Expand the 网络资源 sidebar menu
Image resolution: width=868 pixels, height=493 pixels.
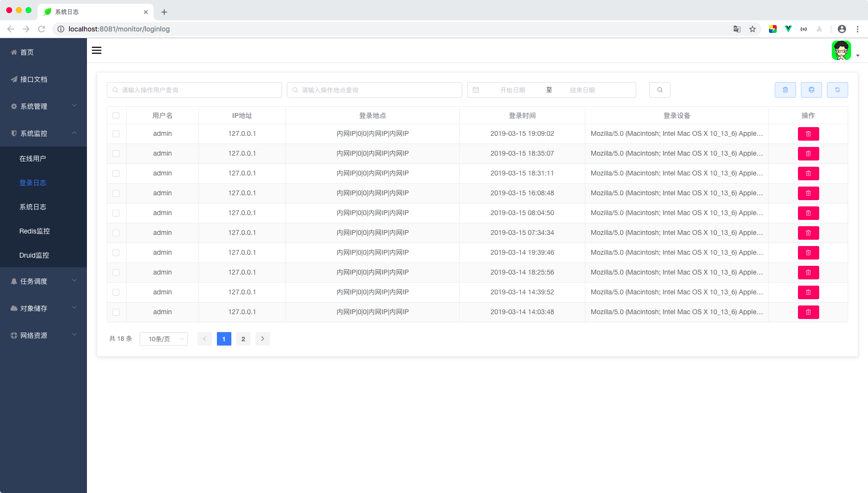tap(43, 335)
